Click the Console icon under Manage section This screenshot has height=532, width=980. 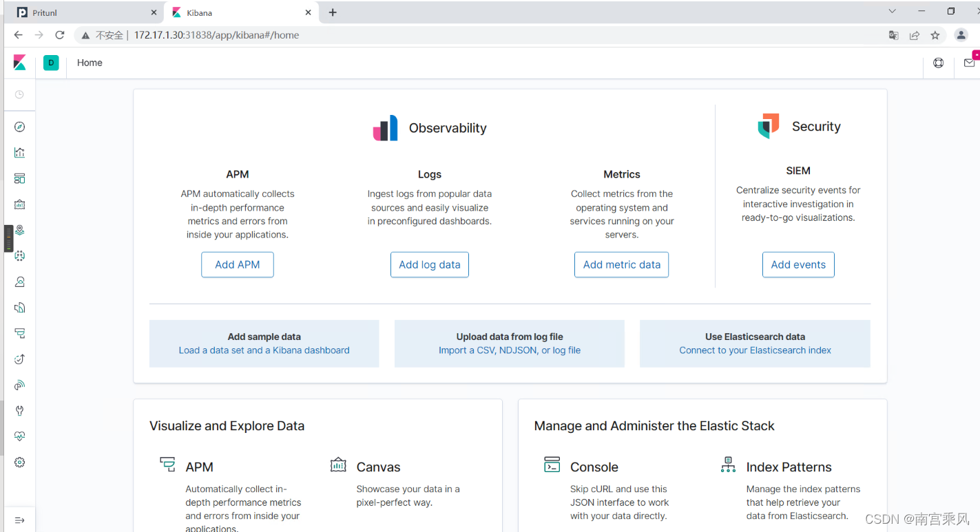(552, 465)
